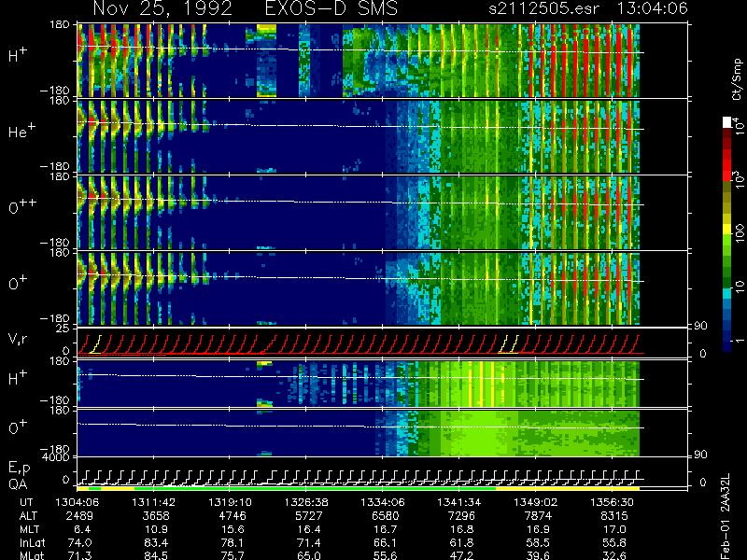Click the white top of color scale
The image size is (747, 560).
pos(727,122)
